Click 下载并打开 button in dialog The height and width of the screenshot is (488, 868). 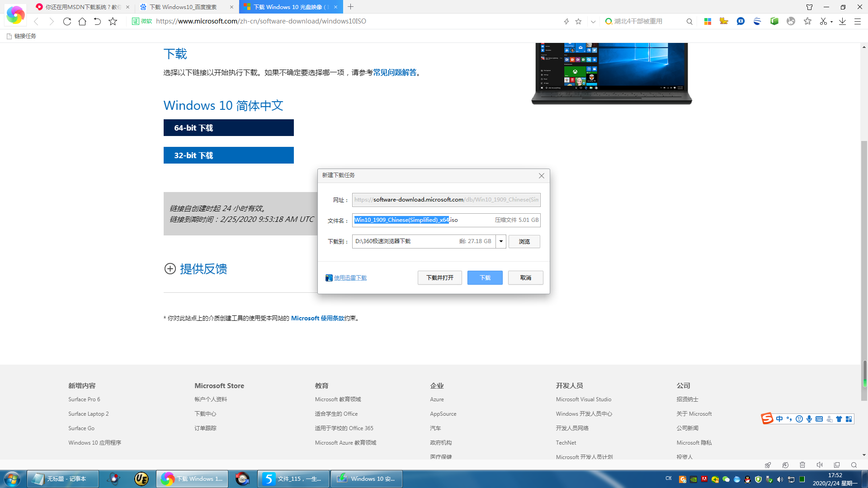[440, 277]
